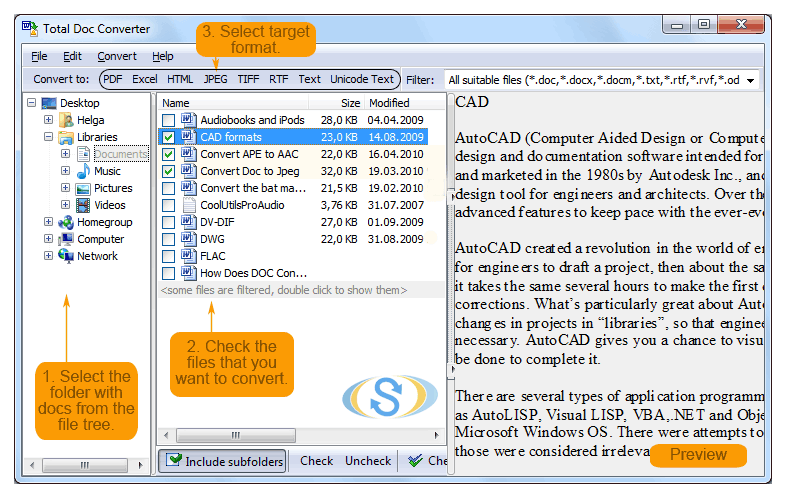Expand the Pictures tree node
The image size is (786, 498).
coord(66,188)
